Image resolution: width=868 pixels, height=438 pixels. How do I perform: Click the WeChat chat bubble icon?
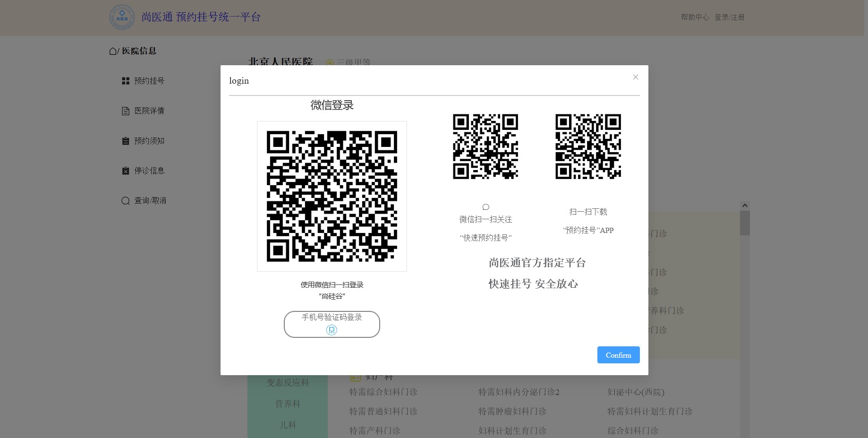(485, 207)
